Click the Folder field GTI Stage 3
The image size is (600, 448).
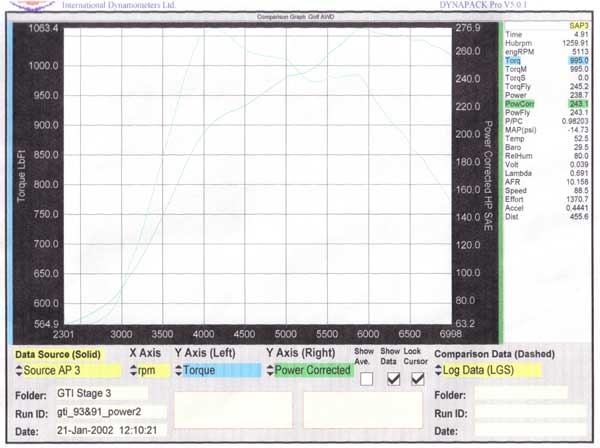pyautogui.click(x=101, y=393)
